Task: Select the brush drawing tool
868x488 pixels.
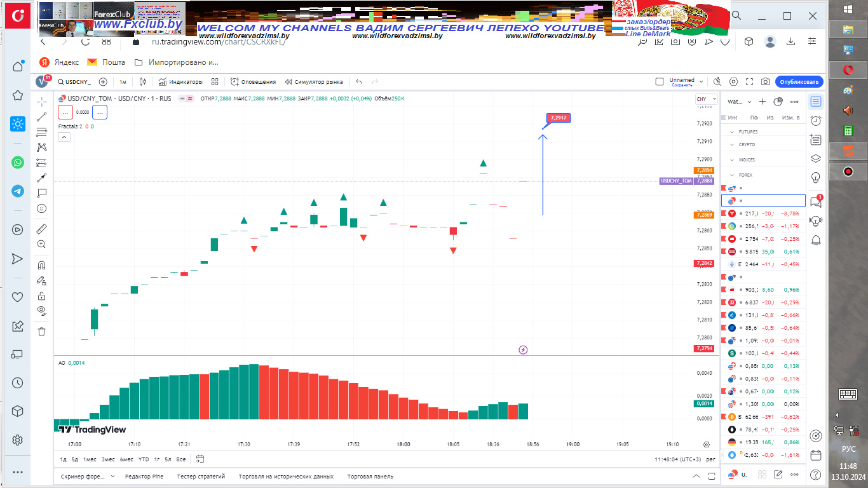Action: pos(42,178)
